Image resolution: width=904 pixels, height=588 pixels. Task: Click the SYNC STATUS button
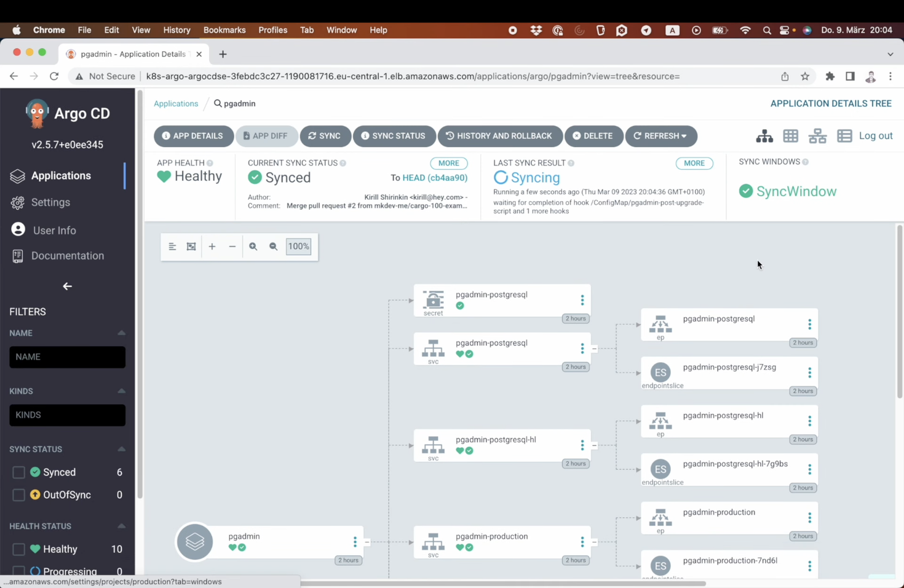pos(394,136)
